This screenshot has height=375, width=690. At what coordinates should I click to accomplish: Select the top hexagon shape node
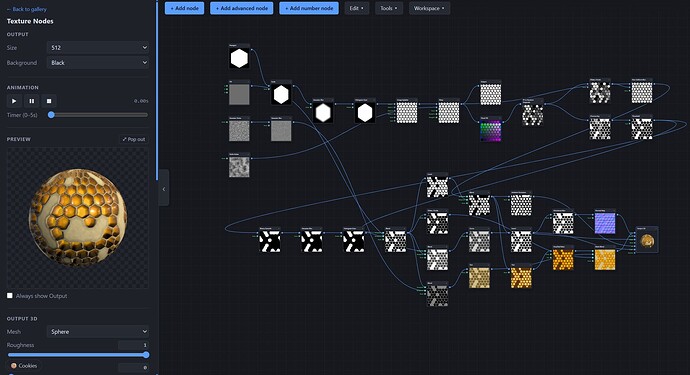(239, 56)
